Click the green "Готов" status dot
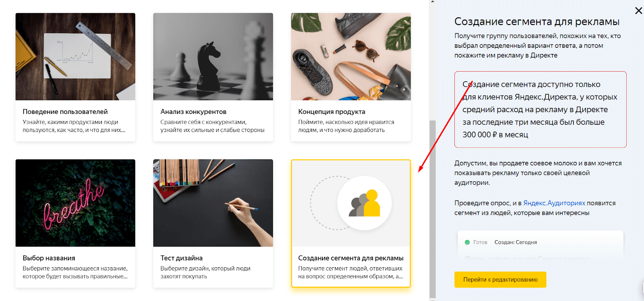 pos(467,242)
